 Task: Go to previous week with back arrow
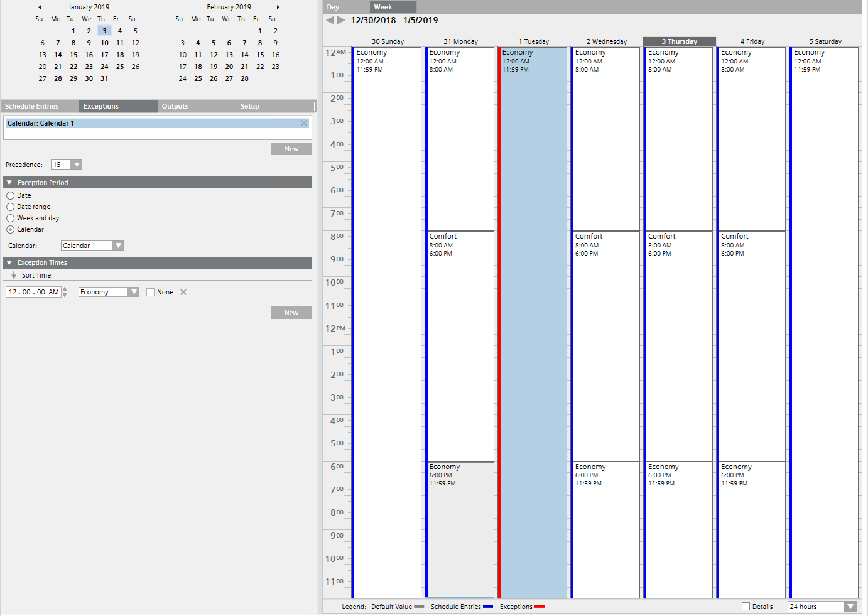click(329, 19)
